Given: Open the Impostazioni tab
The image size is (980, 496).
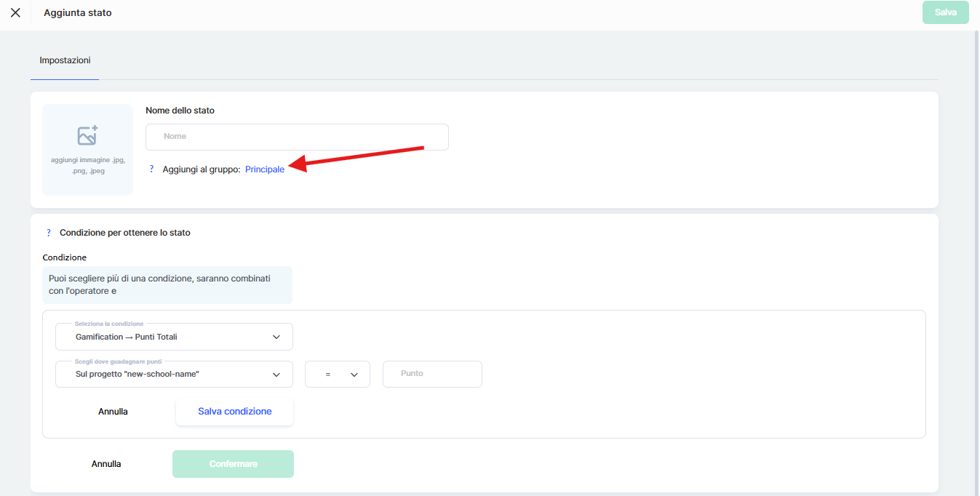Looking at the screenshot, I should click(x=65, y=60).
